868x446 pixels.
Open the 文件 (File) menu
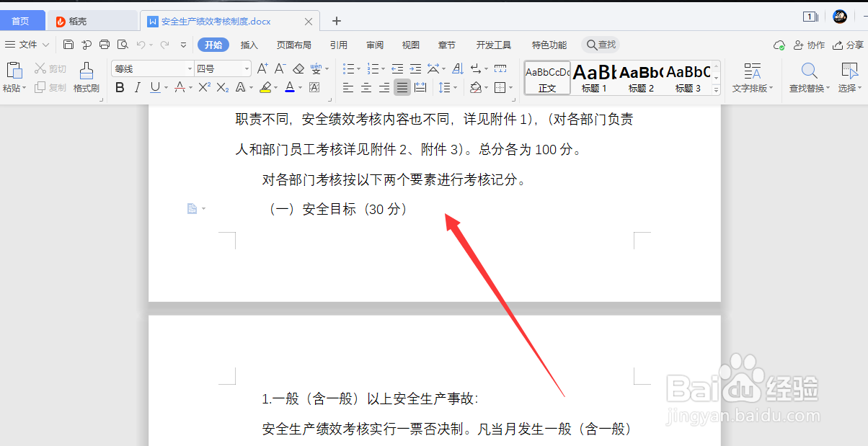pos(27,45)
